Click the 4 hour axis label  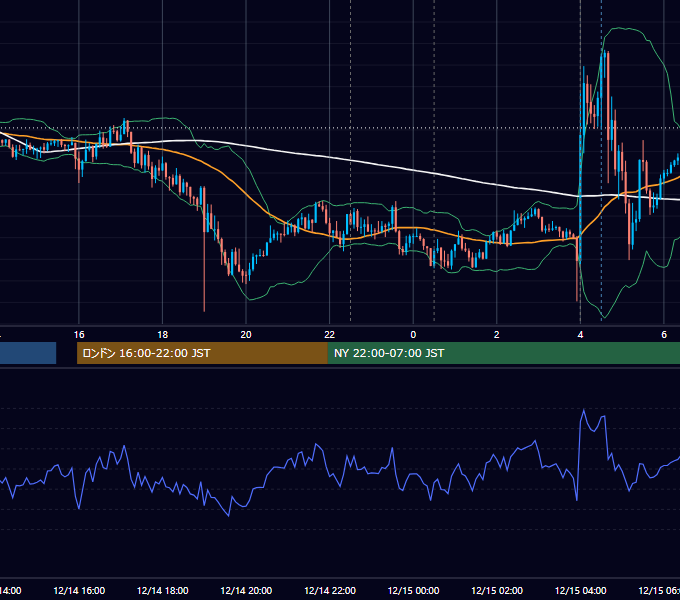580,335
